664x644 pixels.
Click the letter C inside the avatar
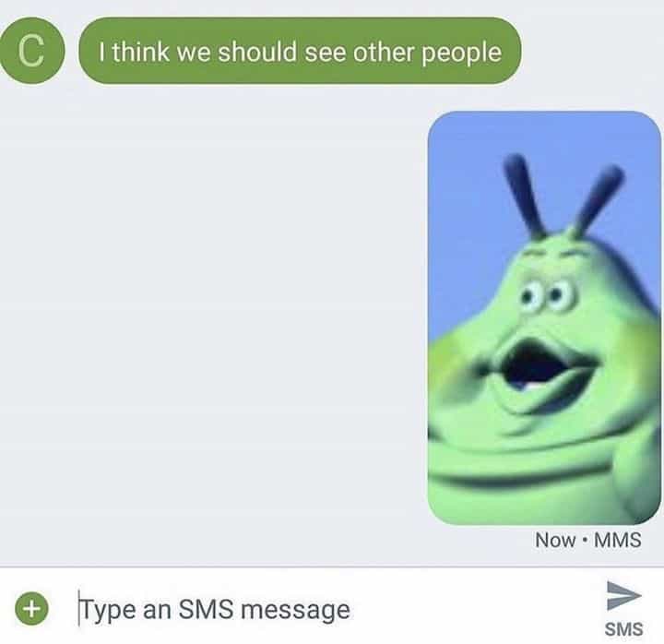click(x=31, y=51)
